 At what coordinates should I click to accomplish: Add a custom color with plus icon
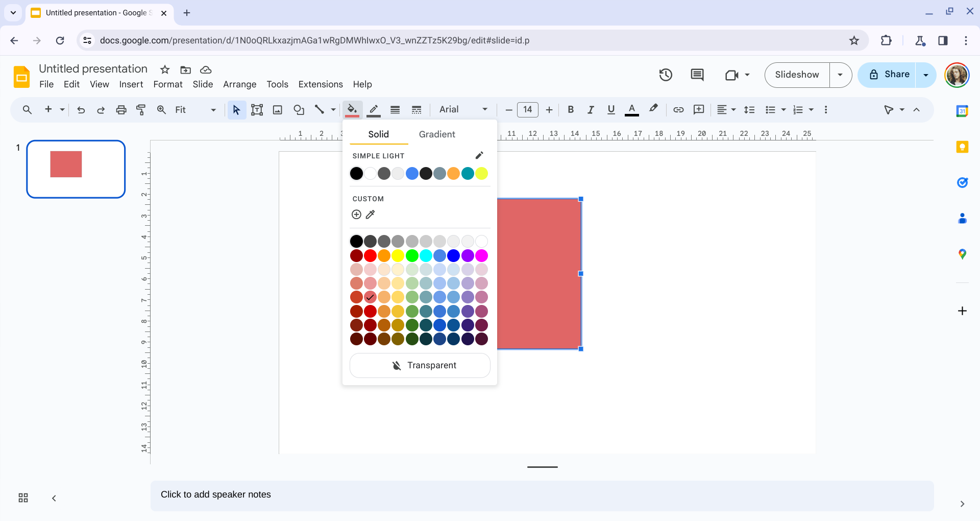(356, 215)
